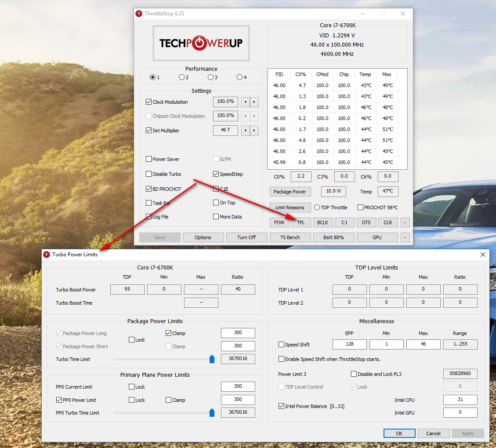Click the Package Power Long value field
Image resolution: width=496 pixels, height=448 pixels.
click(238, 333)
